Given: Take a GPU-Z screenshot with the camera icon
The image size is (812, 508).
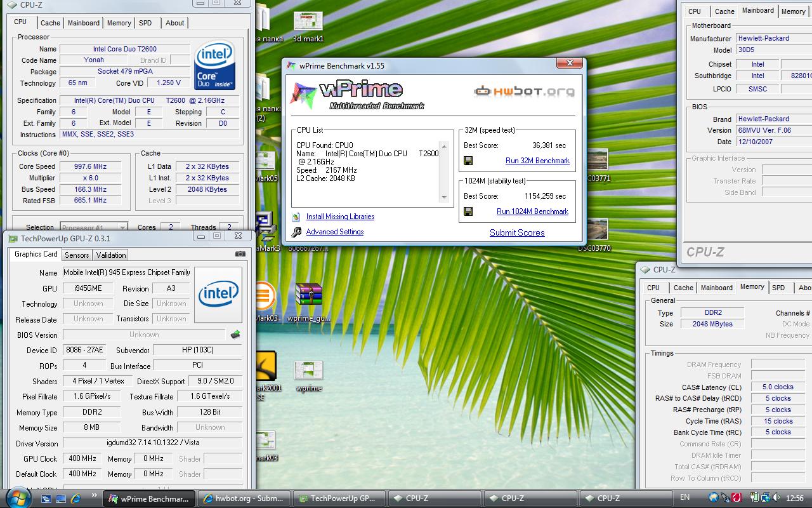Looking at the screenshot, I should point(240,254).
